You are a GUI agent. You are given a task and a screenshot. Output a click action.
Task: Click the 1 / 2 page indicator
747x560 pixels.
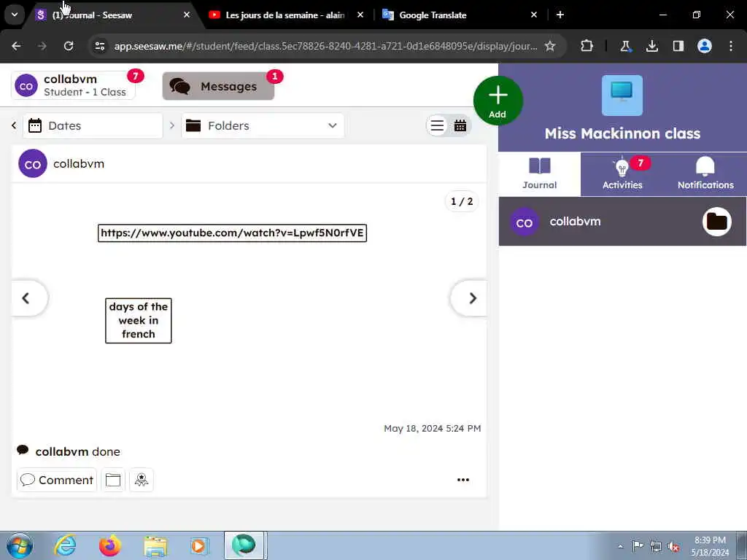[x=462, y=201]
